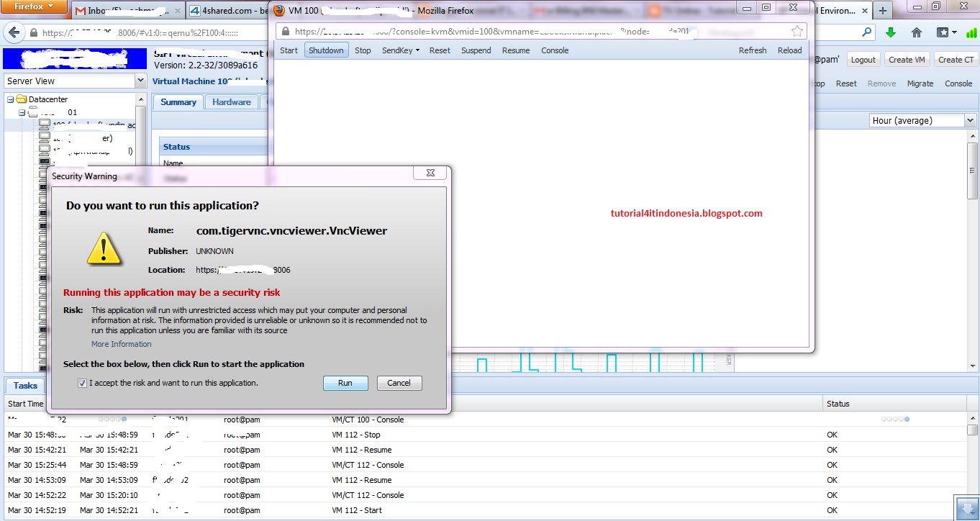Open the More Information link

coord(122,344)
